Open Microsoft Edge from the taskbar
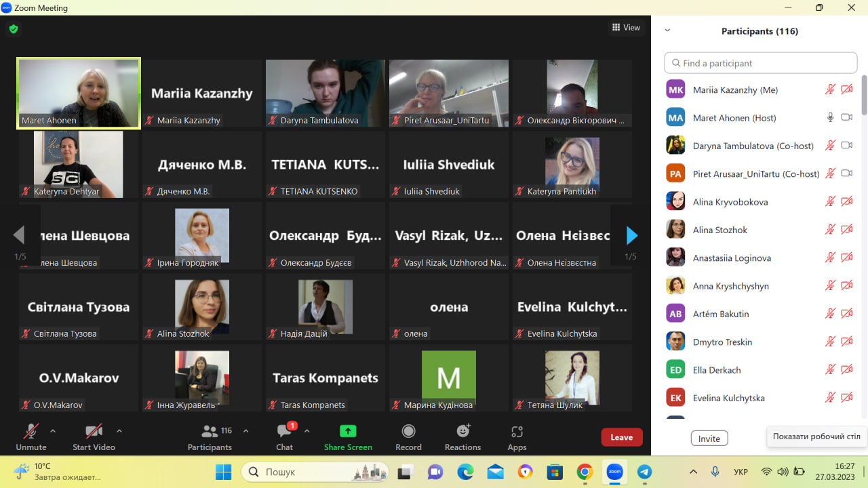The width and height of the screenshot is (868, 488). [x=465, y=472]
